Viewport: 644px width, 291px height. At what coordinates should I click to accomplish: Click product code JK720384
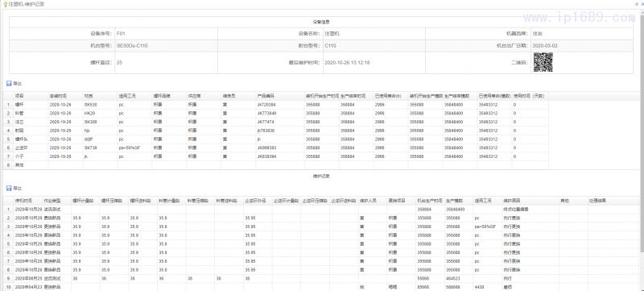click(x=266, y=105)
